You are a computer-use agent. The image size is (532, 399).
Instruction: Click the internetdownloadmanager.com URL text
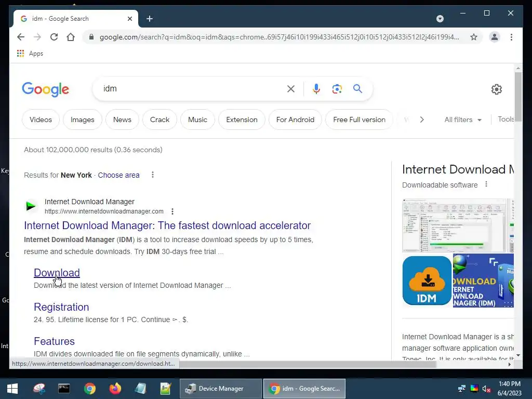click(104, 211)
